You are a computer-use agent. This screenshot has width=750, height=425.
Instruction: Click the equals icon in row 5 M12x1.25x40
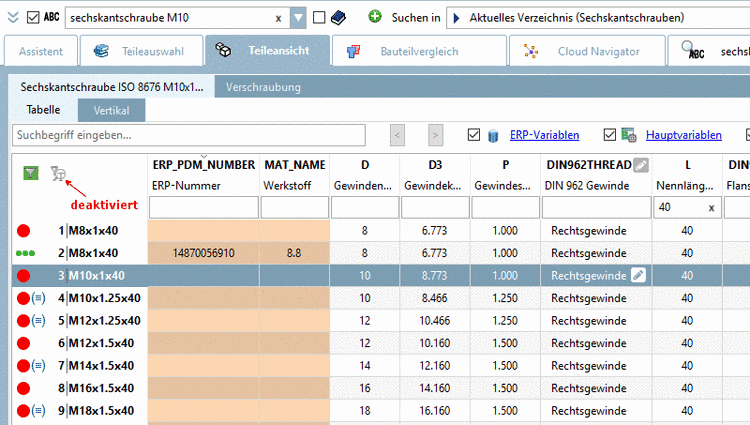(x=38, y=321)
